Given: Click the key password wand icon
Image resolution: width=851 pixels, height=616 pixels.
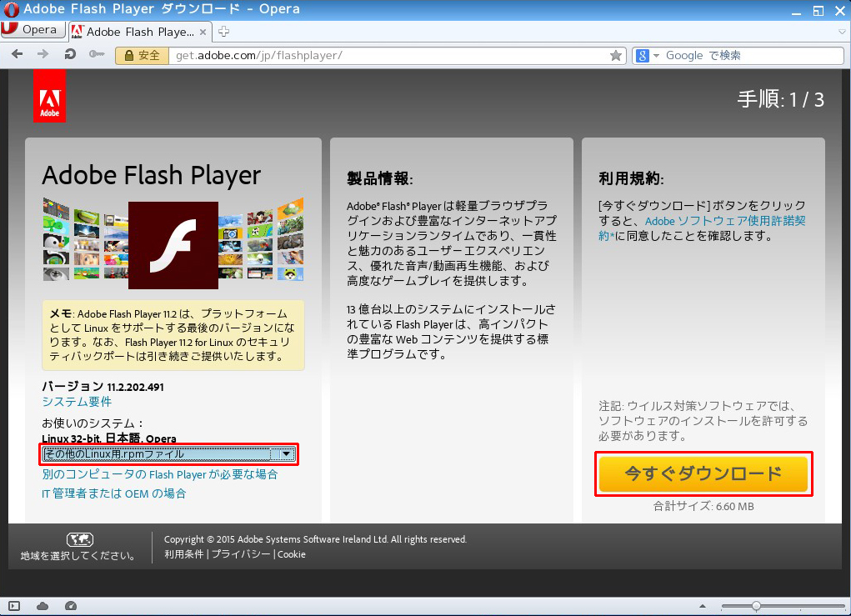Looking at the screenshot, I should click(97, 55).
